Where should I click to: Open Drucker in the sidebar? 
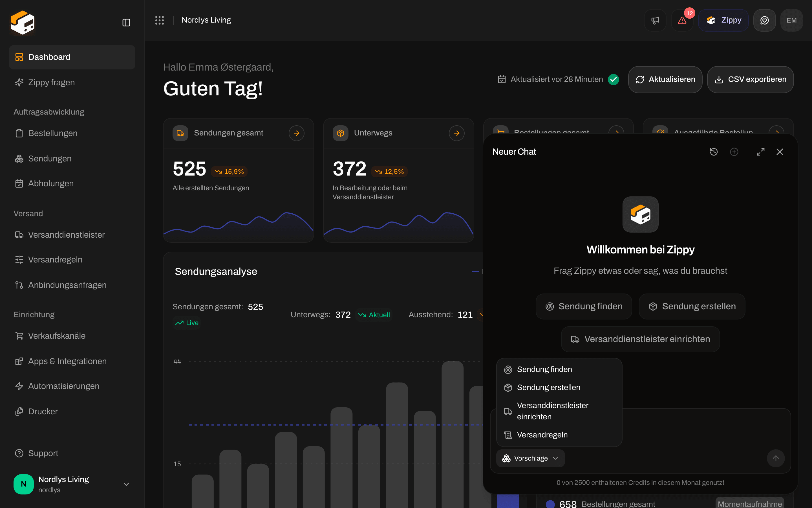coord(72,411)
